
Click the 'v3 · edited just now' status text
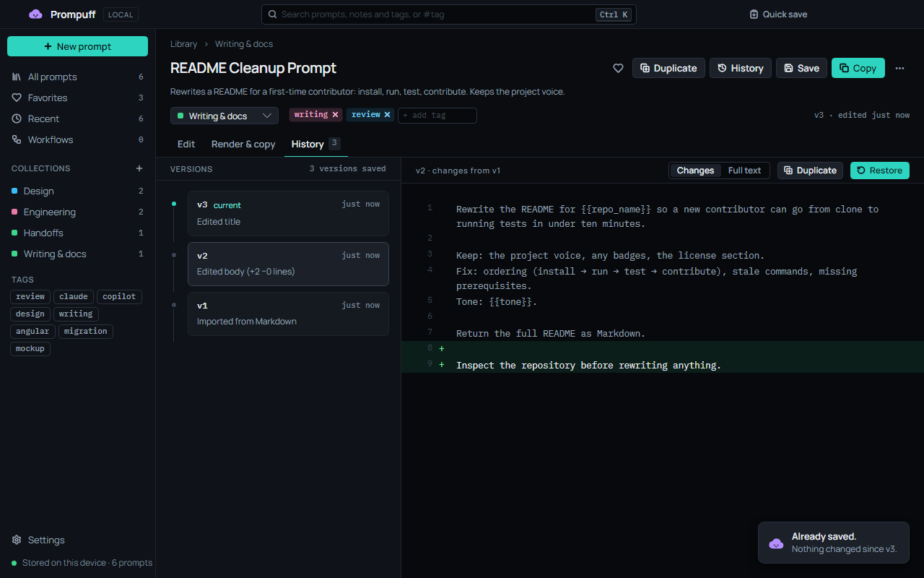click(x=862, y=115)
